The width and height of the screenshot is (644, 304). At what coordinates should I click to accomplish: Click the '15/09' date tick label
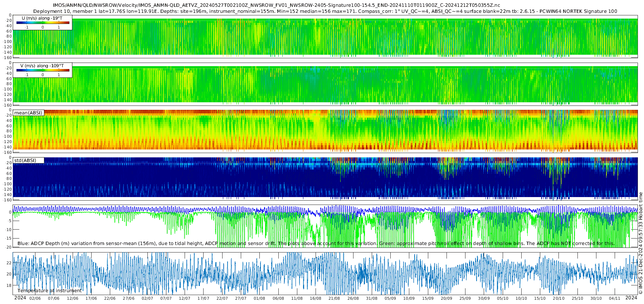tap(428, 298)
